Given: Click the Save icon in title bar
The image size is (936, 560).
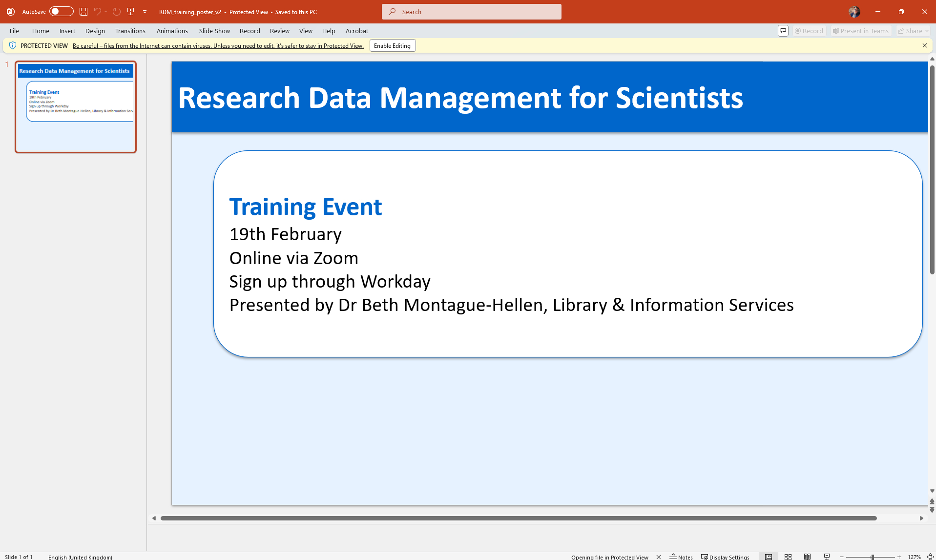Looking at the screenshot, I should 83,12.
